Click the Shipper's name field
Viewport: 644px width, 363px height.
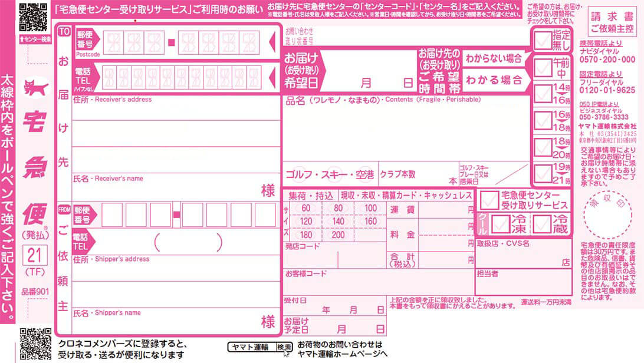point(176,321)
